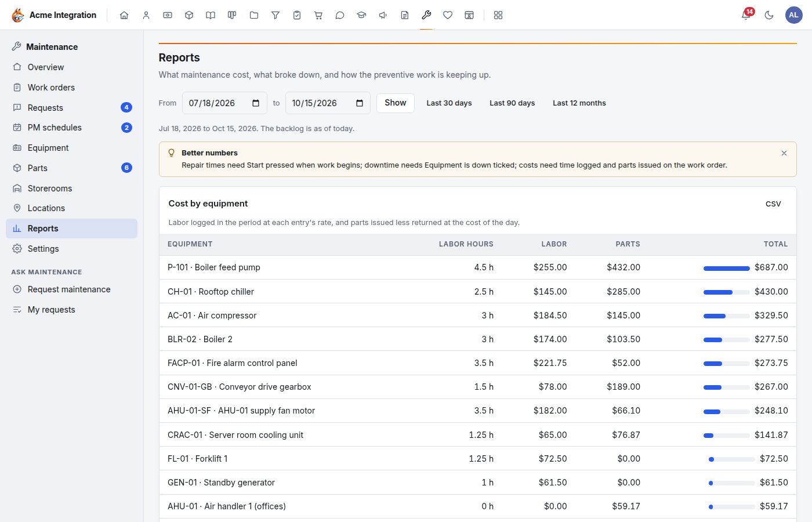Image resolution: width=812 pixels, height=522 pixels.
Task: Open the banknote icon in top navigation
Action: click(168, 15)
